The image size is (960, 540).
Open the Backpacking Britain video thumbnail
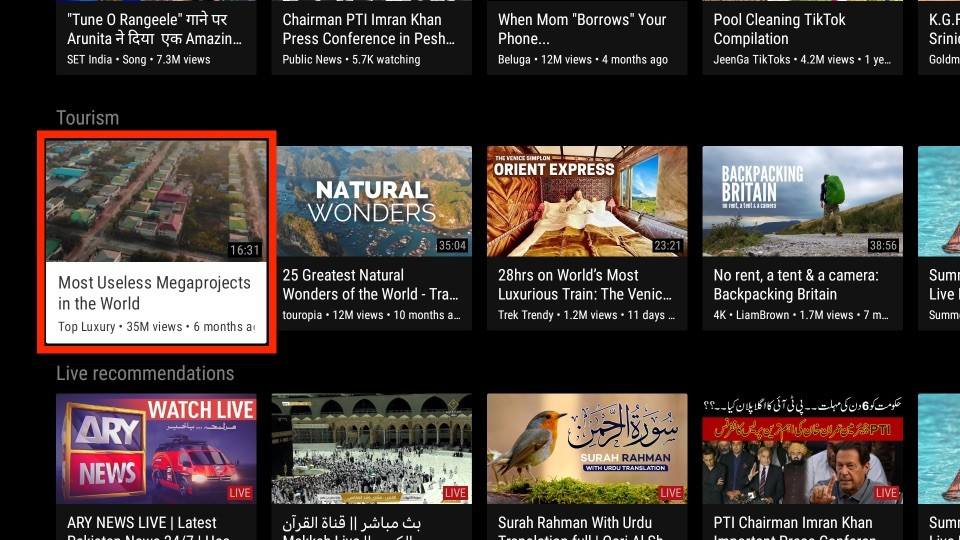coord(803,201)
